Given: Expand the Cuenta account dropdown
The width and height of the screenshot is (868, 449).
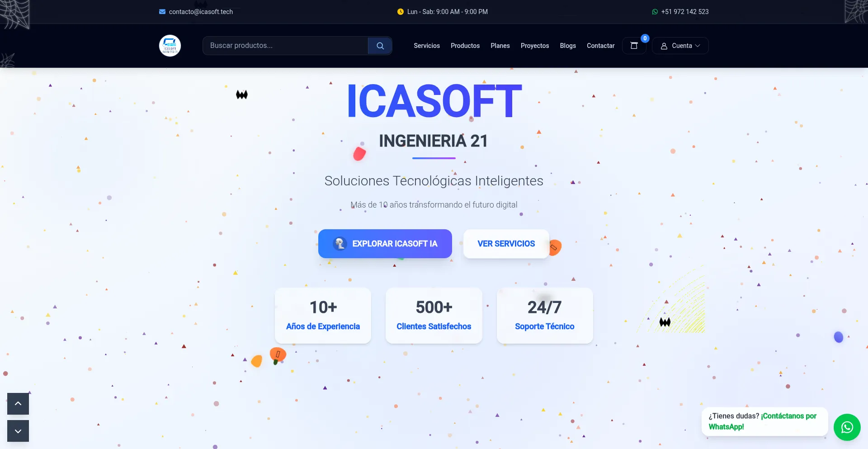Looking at the screenshot, I should pyautogui.click(x=680, y=46).
